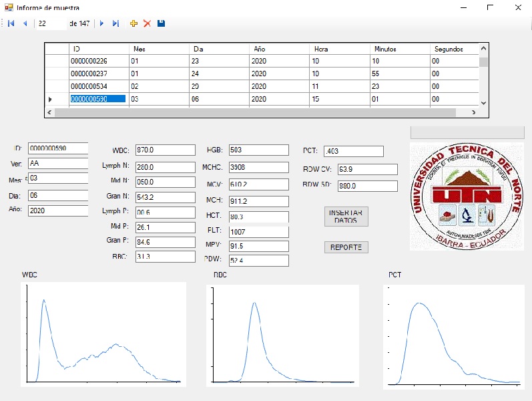Click the ID field containing 0000000590
Viewport: 532px width, 401px height.
(x=58, y=148)
